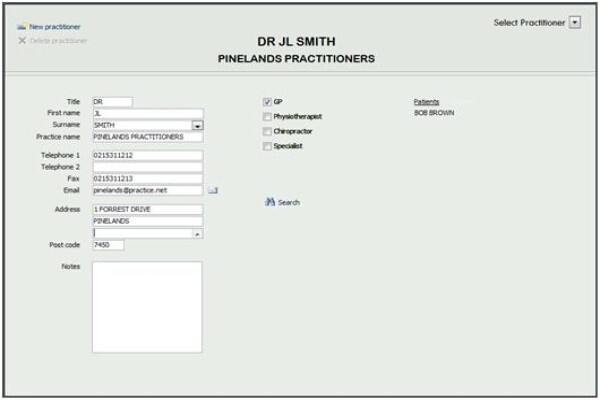
Task: Click the Post code label
Action: [65, 245]
